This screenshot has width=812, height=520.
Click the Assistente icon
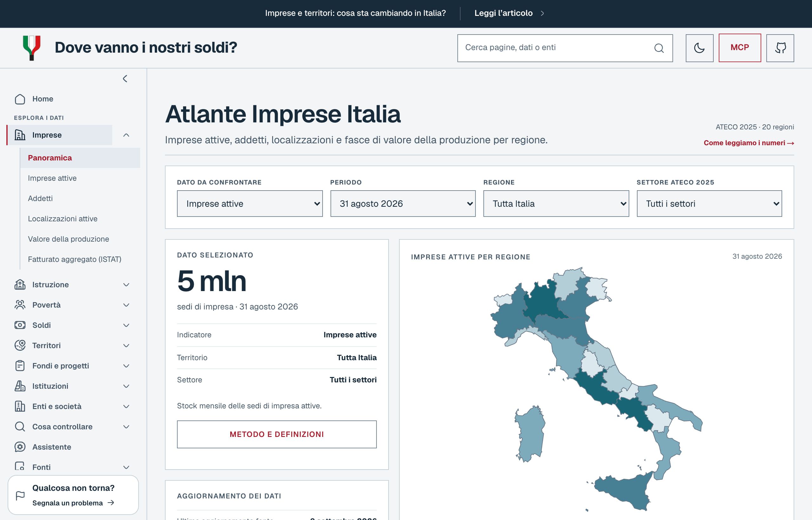click(20, 447)
